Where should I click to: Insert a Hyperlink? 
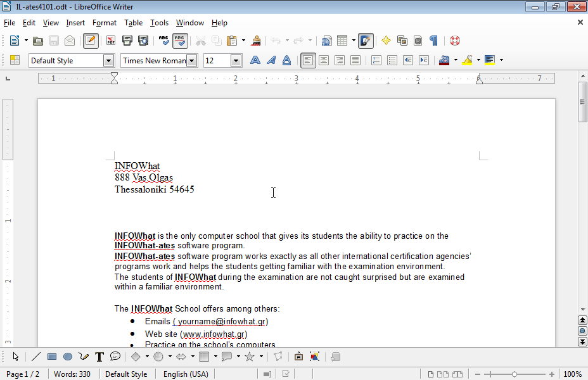[326, 41]
